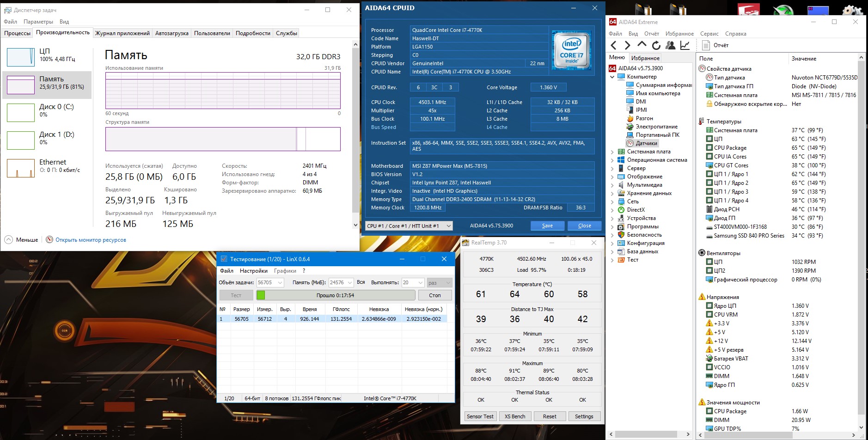Select the first LinX result row
Screen dimensions: 868x440
click(332, 319)
